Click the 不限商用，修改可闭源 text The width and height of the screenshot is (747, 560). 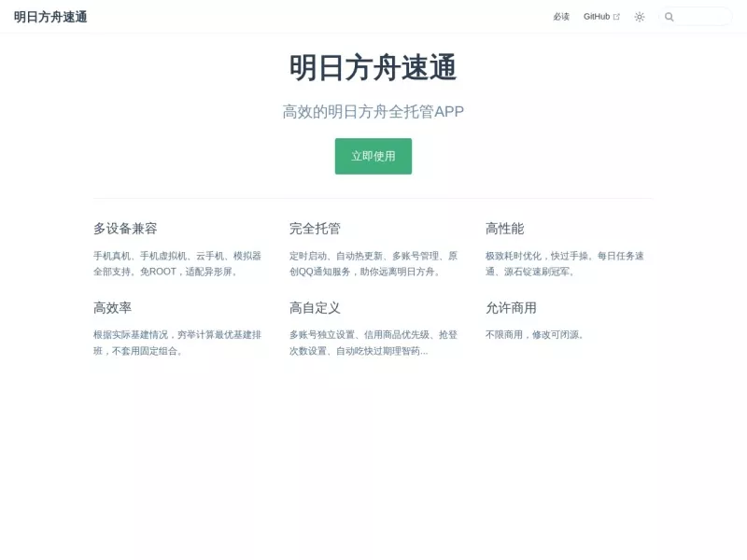click(534, 335)
